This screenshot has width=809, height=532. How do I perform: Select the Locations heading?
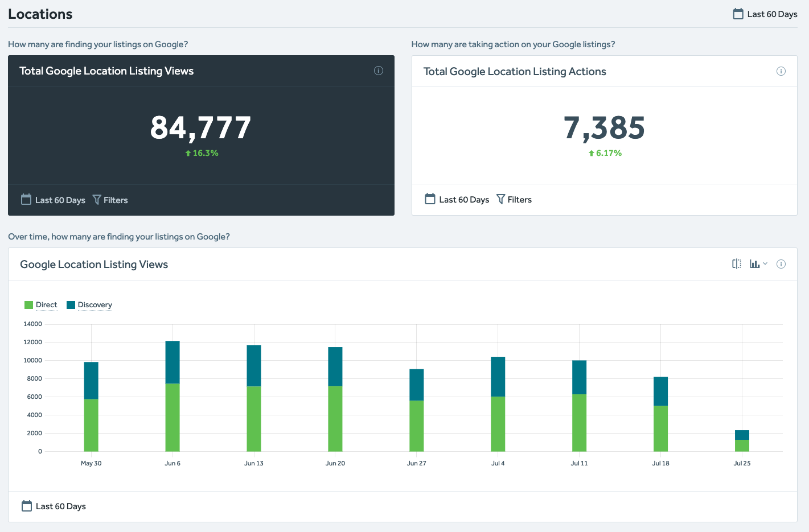(x=40, y=14)
